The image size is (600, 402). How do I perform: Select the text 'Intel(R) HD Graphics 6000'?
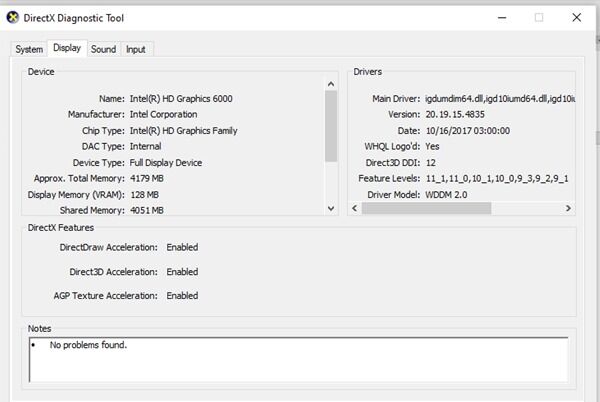(181, 99)
